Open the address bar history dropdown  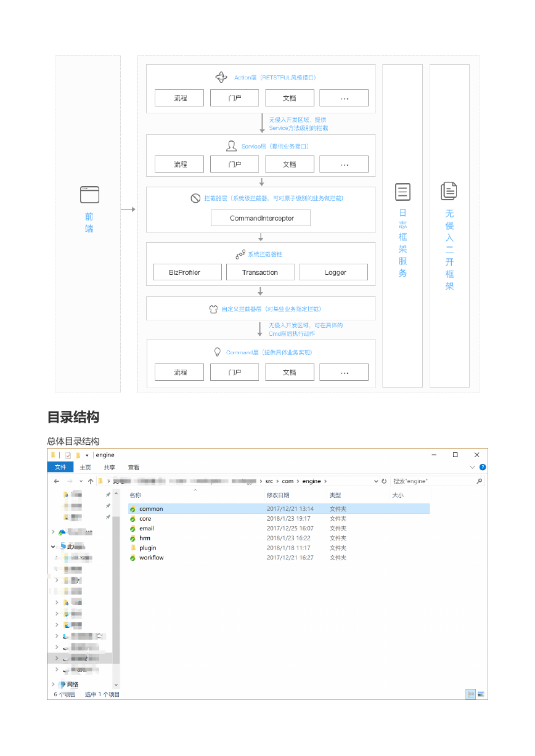[376, 481]
